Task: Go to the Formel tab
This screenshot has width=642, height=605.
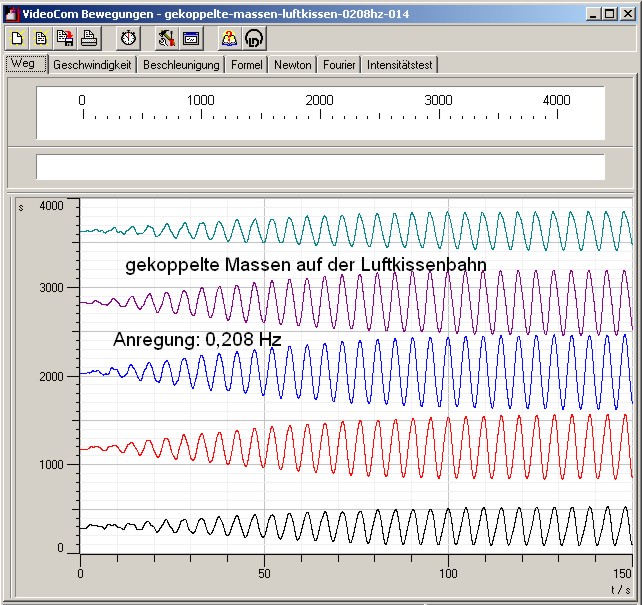Action: (x=246, y=65)
